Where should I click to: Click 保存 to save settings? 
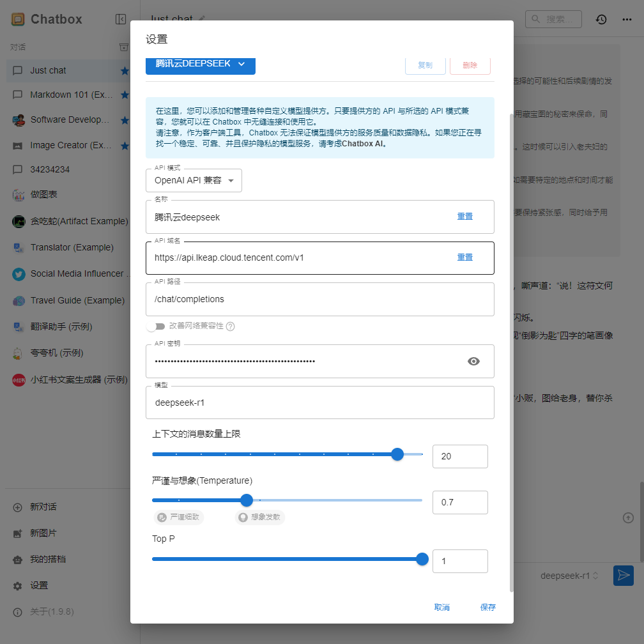click(488, 608)
